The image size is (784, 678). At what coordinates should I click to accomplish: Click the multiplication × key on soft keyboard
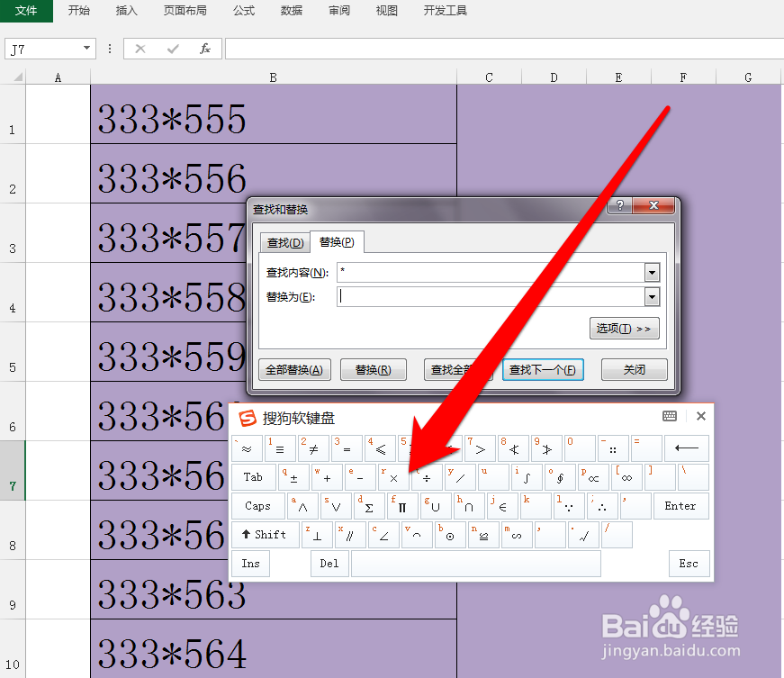[x=393, y=476]
